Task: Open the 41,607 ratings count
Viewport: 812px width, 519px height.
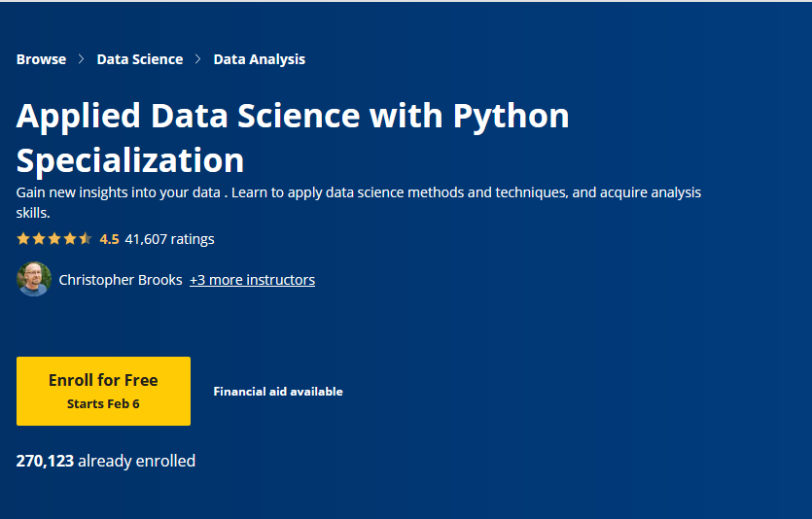Action: coord(169,239)
